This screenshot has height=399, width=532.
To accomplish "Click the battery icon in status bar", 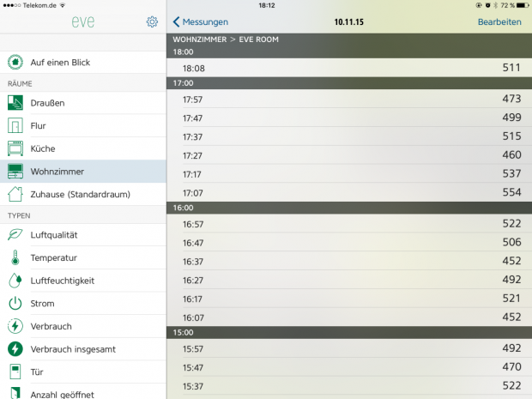I will click(523, 5).
